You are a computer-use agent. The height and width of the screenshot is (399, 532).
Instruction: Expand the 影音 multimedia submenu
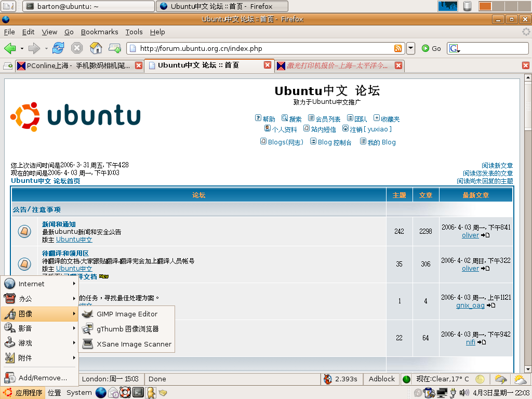tap(39, 328)
